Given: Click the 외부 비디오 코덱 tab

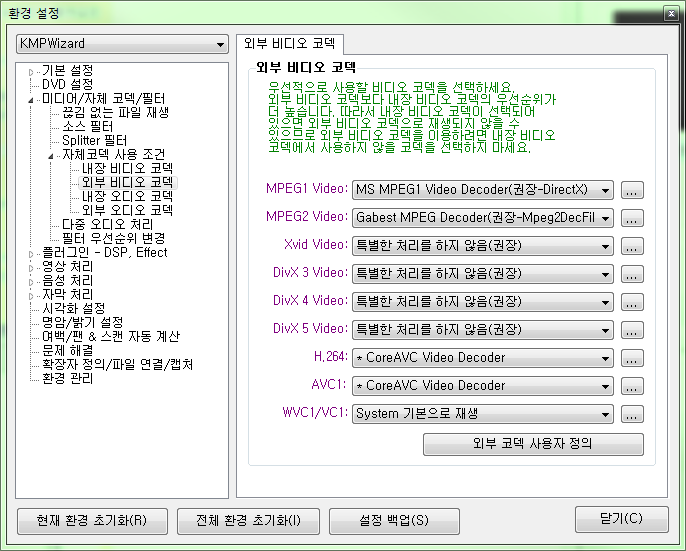Looking at the screenshot, I should click(x=290, y=44).
